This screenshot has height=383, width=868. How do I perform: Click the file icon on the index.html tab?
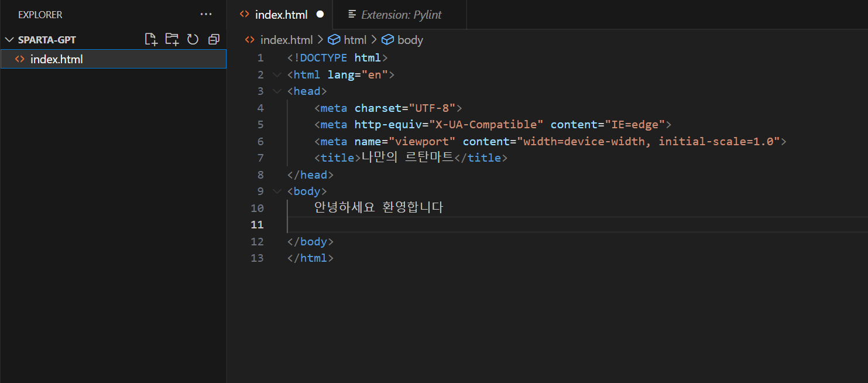coord(245,15)
